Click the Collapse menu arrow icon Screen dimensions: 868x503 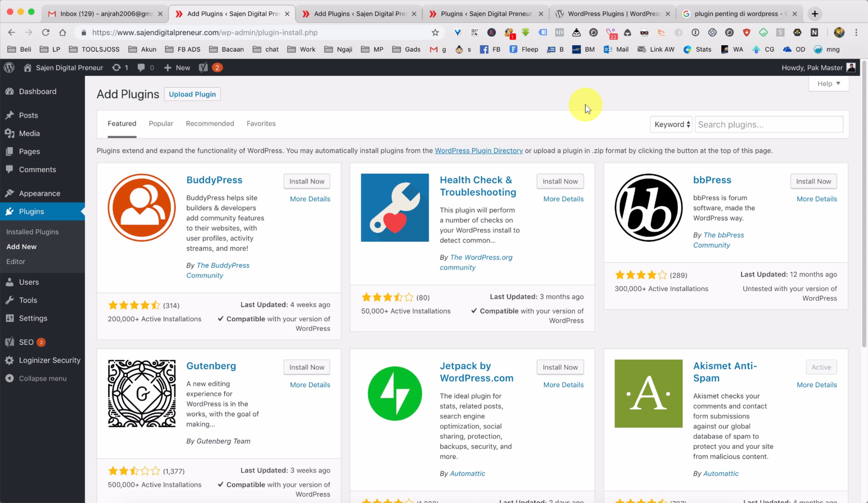(x=10, y=378)
